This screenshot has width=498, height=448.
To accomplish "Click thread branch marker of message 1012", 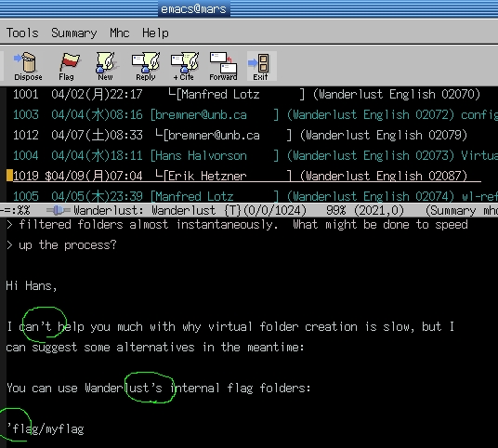I will (x=159, y=133).
